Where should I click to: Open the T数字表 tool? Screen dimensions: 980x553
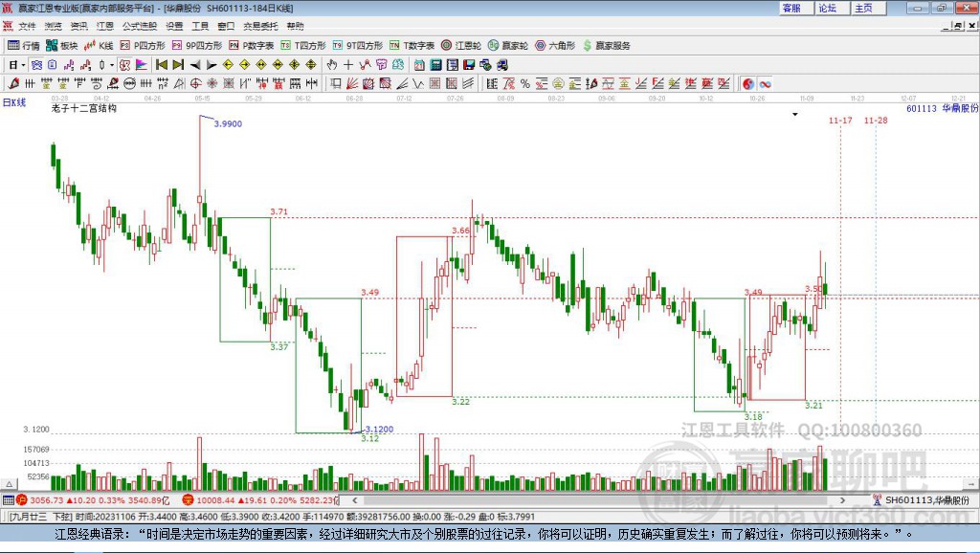412,46
